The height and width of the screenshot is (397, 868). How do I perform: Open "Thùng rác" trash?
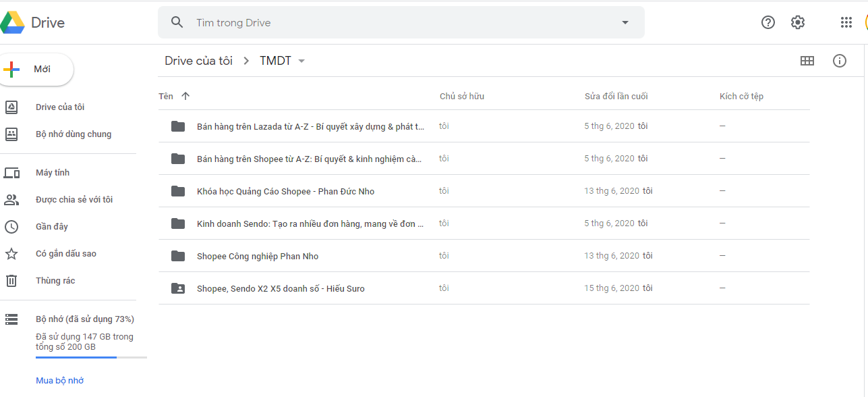tap(55, 281)
